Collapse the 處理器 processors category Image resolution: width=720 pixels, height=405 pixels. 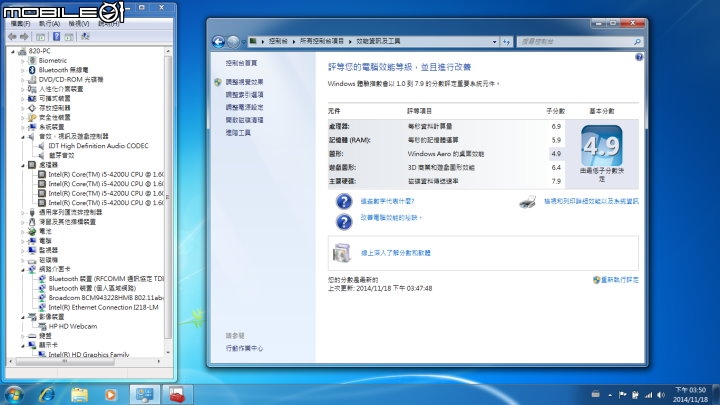click(x=22, y=165)
